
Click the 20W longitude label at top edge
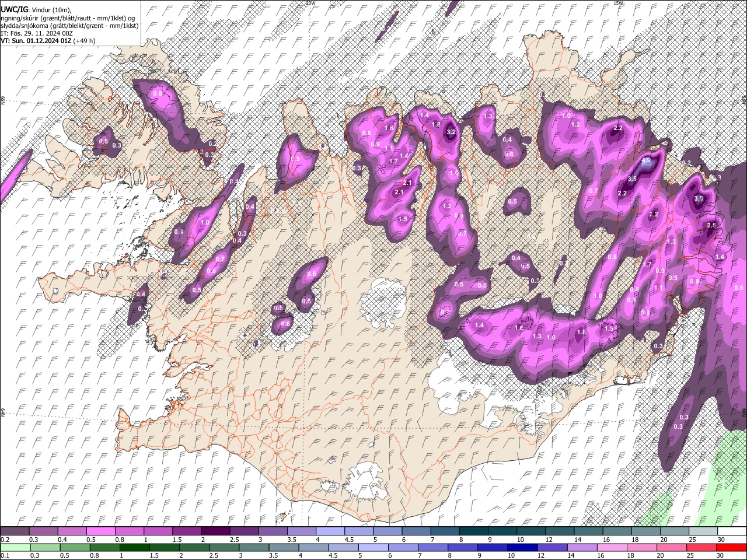pos(310,3)
